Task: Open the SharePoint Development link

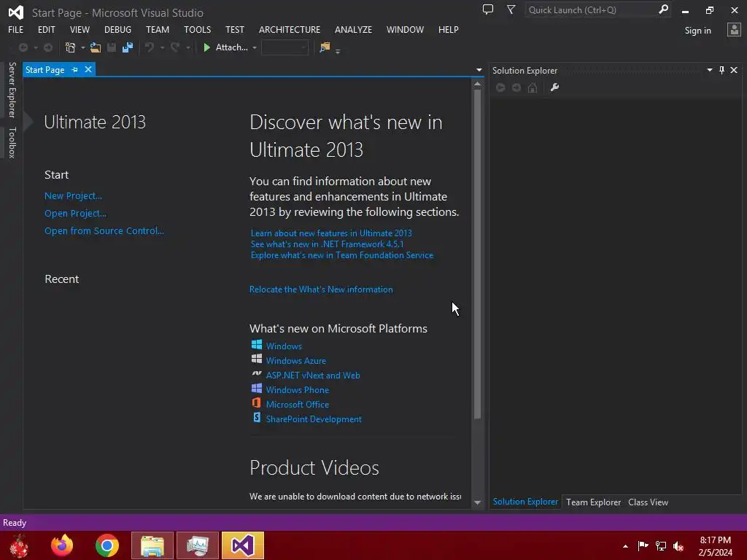Action: (314, 419)
